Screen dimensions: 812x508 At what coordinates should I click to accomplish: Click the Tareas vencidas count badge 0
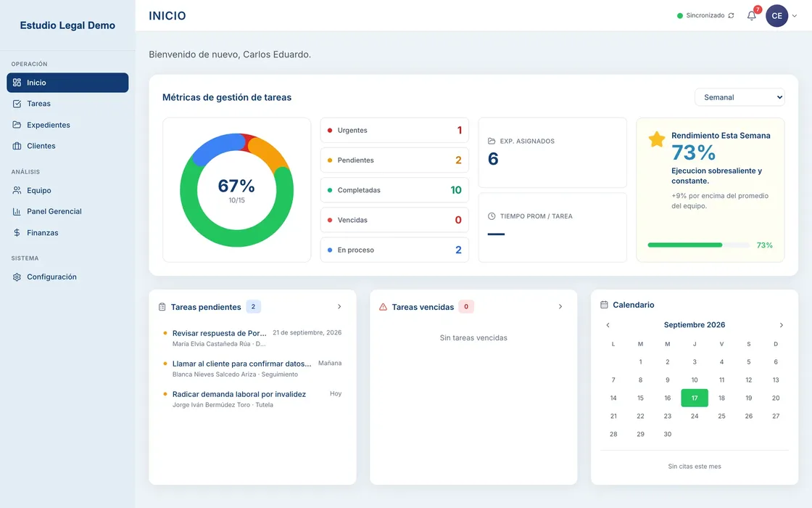point(466,307)
